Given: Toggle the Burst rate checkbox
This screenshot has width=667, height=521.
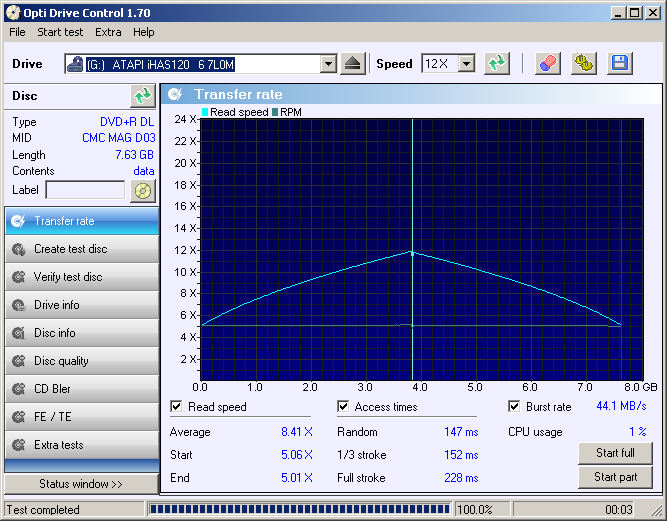Looking at the screenshot, I should 514,406.
